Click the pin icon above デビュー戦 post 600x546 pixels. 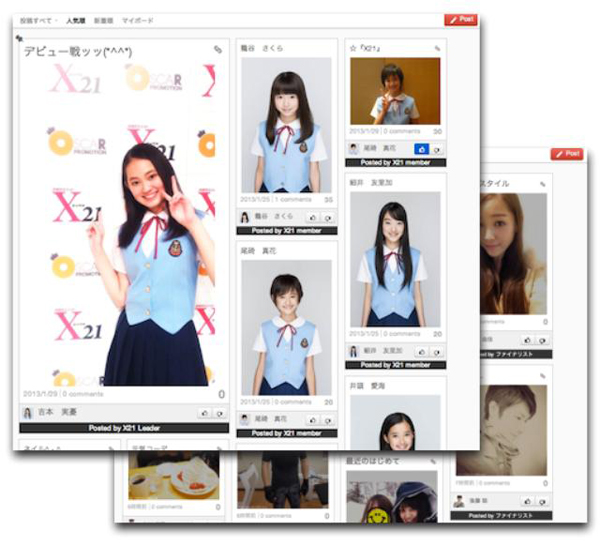pos(20,38)
